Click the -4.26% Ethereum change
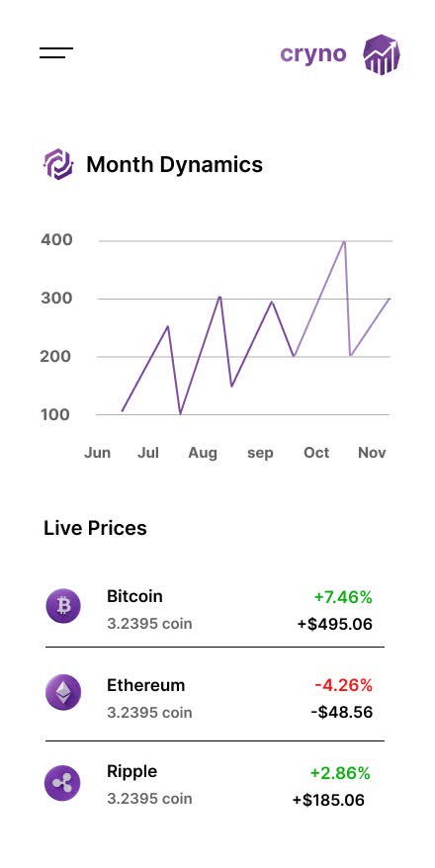Image resolution: width=435 pixels, height=868 pixels. [x=344, y=685]
